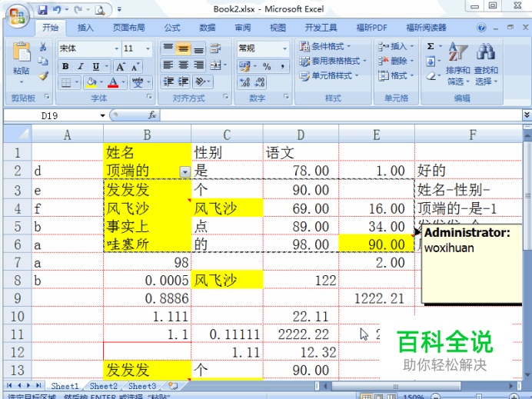Screen dimensions: 532x399
Task: Click the 插入 cells insert button
Action: click(x=396, y=46)
